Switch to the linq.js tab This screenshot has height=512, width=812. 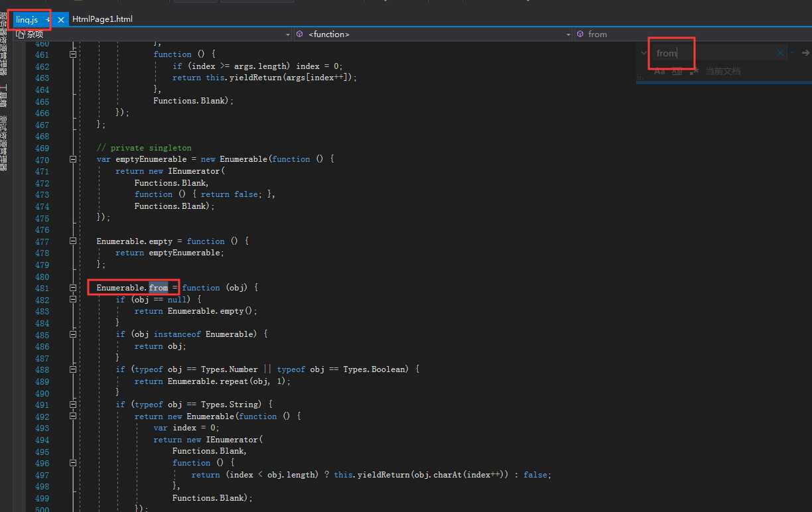pyautogui.click(x=27, y=19)
